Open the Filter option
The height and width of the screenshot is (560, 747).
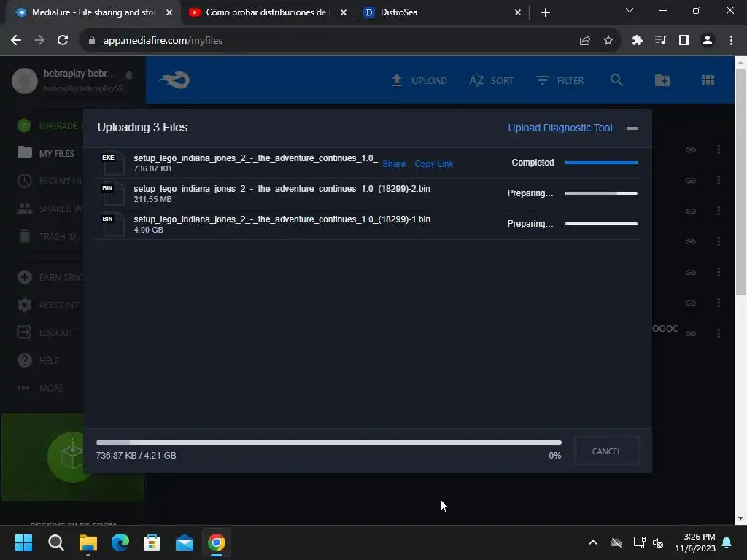point(560,80)
